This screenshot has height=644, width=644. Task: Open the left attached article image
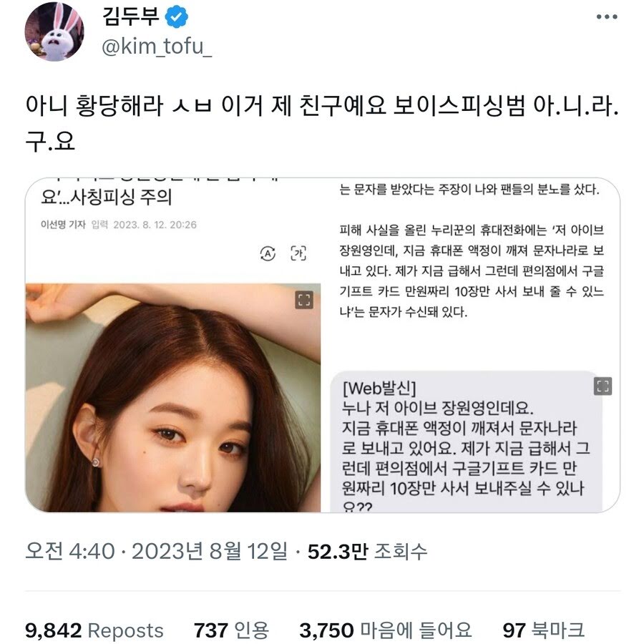pos(173,345)
